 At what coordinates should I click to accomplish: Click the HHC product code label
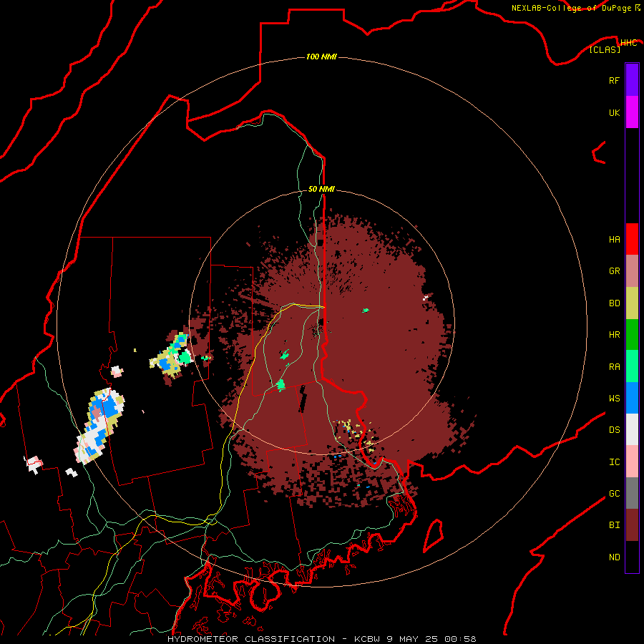click(628, 43)
